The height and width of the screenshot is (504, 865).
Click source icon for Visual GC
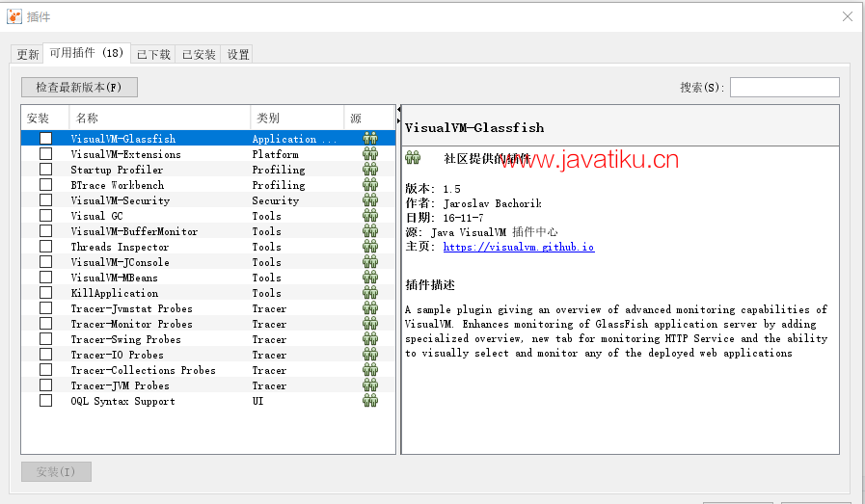click(370, 216)
